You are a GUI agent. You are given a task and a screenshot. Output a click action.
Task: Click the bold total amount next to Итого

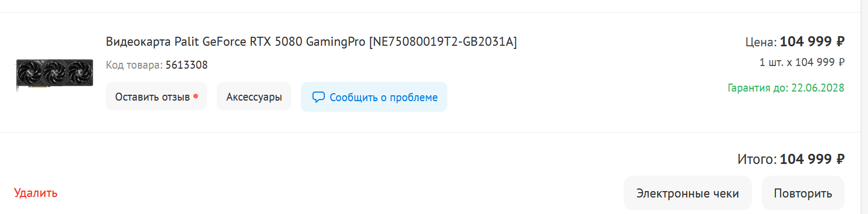(812, 159)
